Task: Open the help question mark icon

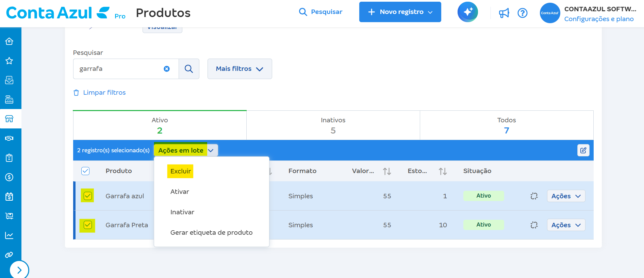Action: coord(522,13)
